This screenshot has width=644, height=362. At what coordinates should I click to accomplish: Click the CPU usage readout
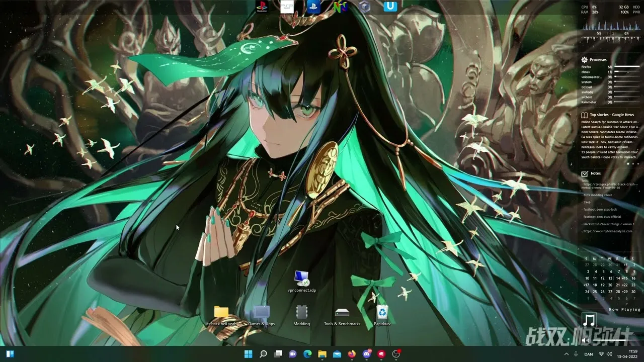click(x=589, y=7)
